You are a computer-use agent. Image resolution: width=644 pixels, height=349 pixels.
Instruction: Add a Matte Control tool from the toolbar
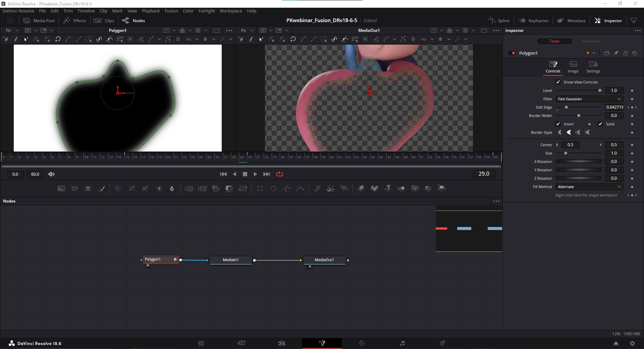coord(229,188)
